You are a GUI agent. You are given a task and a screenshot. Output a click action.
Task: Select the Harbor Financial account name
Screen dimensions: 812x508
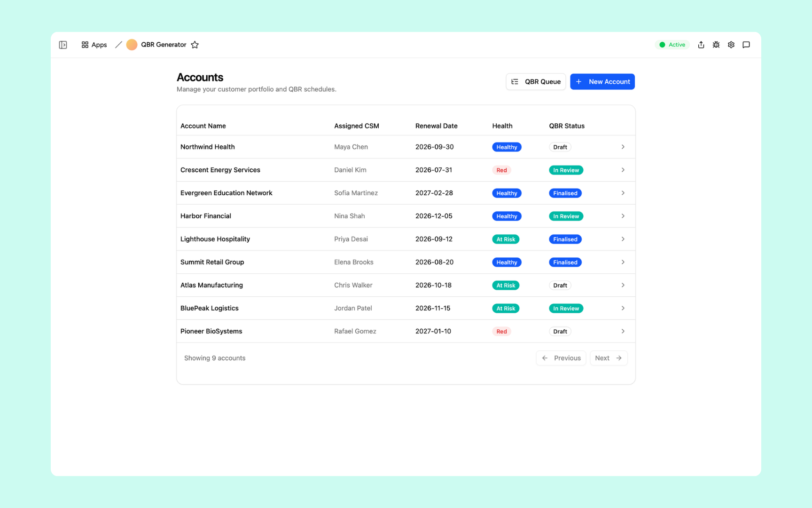206,216
